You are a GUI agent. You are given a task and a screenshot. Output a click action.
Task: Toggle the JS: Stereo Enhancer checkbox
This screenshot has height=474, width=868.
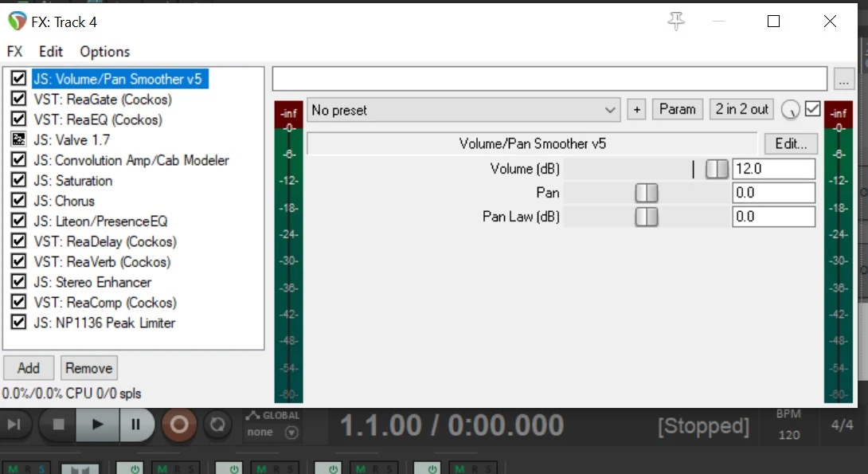(18, 281)
